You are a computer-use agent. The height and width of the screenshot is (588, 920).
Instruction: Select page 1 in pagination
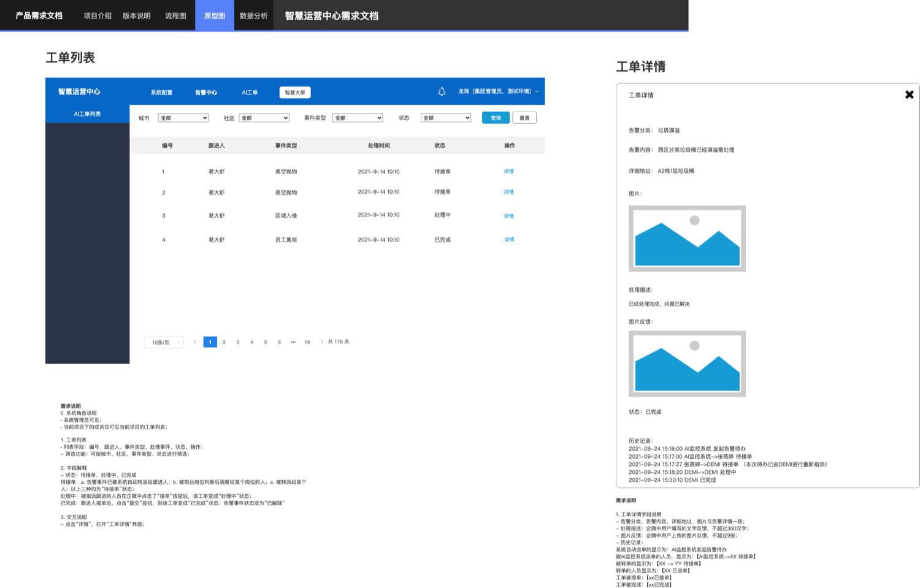pos(210,342)
